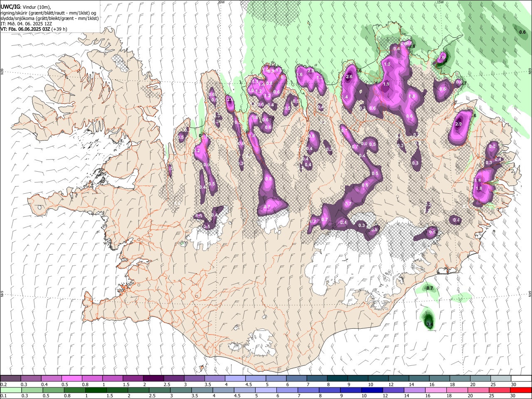Viewport: 532px width, 399px height.
Task: Click the '0.1' label on the lower rain scale
Action: coord(3,396)
